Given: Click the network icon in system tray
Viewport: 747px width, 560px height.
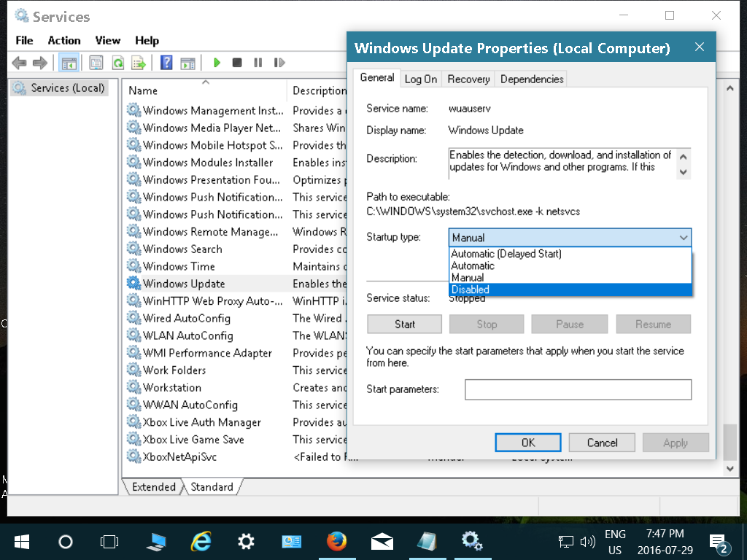Looking at the screenshot, I should click(x=566, y=542).
